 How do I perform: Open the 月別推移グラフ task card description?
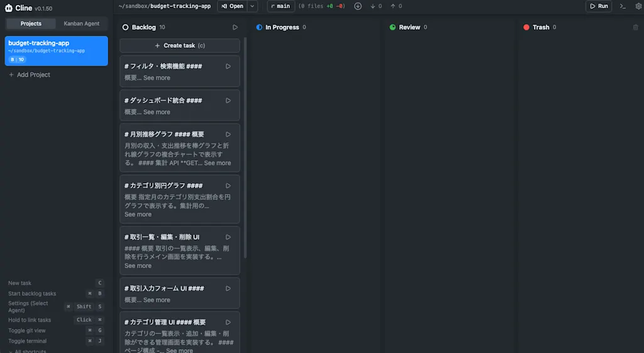click(177, 154)
